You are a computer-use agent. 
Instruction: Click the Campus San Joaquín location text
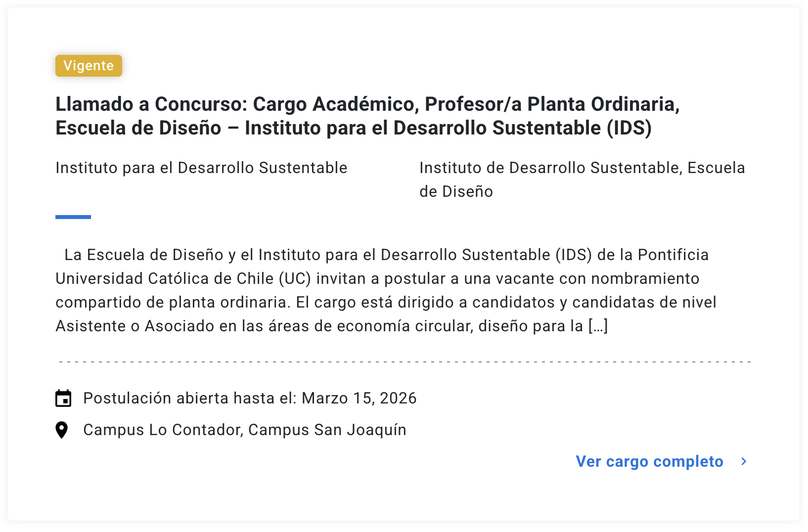pos(327,430)
